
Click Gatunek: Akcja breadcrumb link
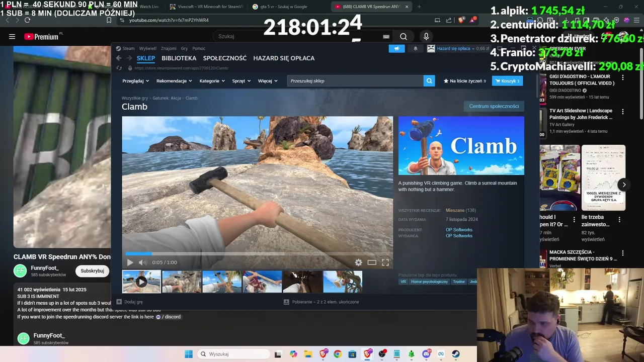(x=167, y=98)
